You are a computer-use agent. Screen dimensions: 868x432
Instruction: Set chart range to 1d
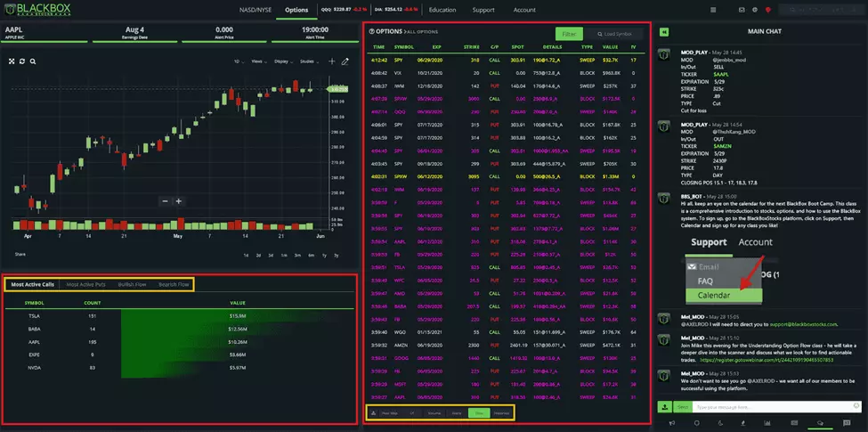tap(246, 255)
